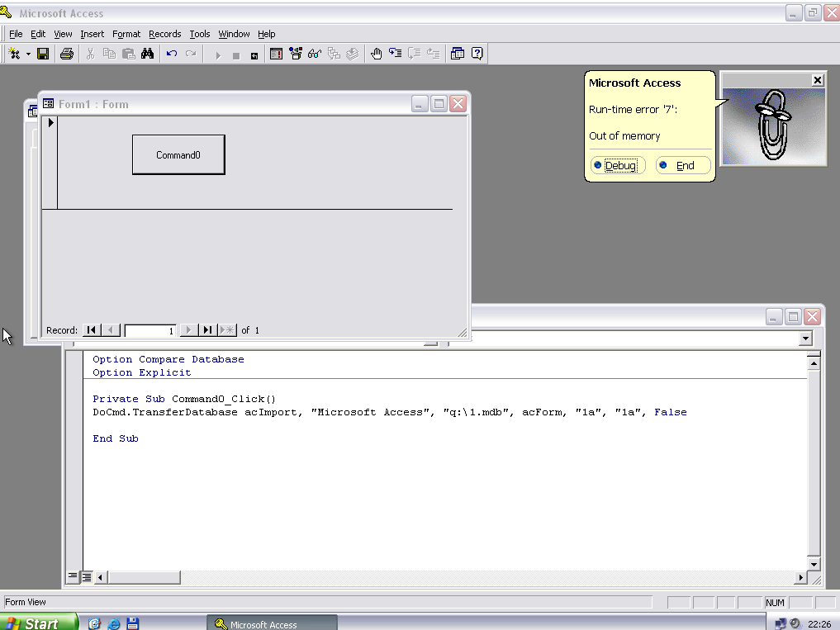Close the Office Assistant Clippy window
This screenshot has width=840, height=630.
click(x=818, y=80)
